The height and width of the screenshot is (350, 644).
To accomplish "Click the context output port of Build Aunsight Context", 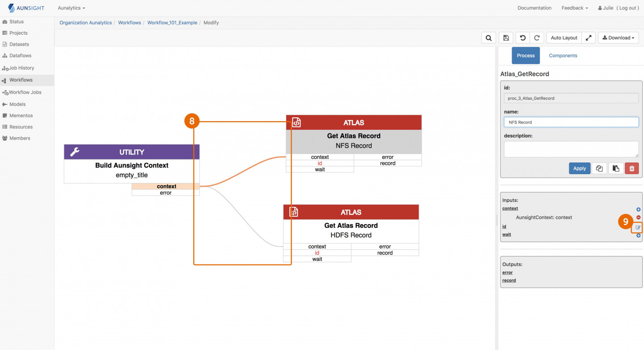I will (x=166, y=187).
